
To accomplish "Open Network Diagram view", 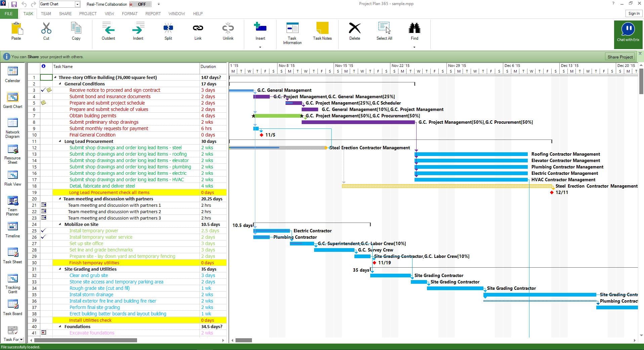I will coord(12,128).
